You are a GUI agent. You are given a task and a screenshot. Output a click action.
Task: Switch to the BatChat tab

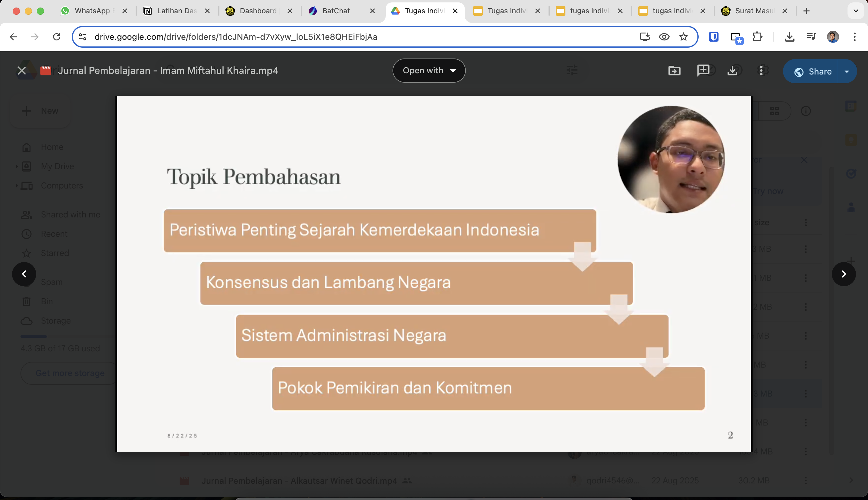pos(336,11)
